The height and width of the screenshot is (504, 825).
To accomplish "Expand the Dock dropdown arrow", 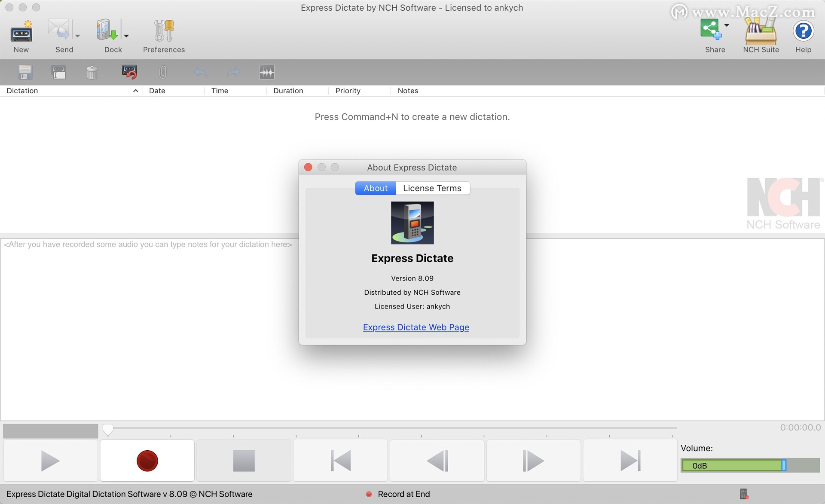I will (126, 36).
